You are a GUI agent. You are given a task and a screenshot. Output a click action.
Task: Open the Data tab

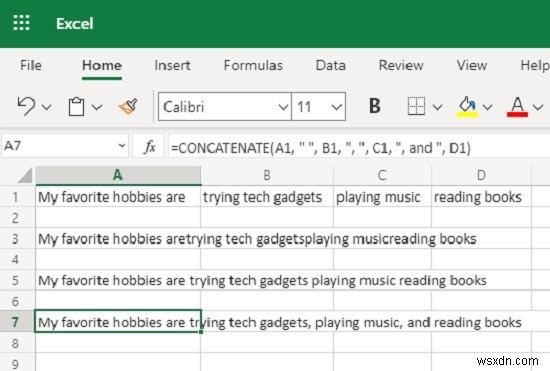point(330,65)
